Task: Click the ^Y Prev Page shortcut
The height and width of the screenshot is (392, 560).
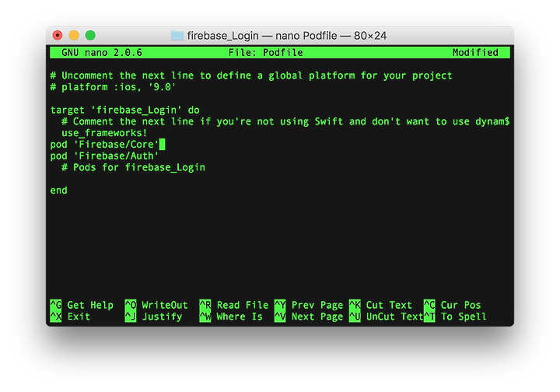Action: pyautogui.click(x=309, y=305)
